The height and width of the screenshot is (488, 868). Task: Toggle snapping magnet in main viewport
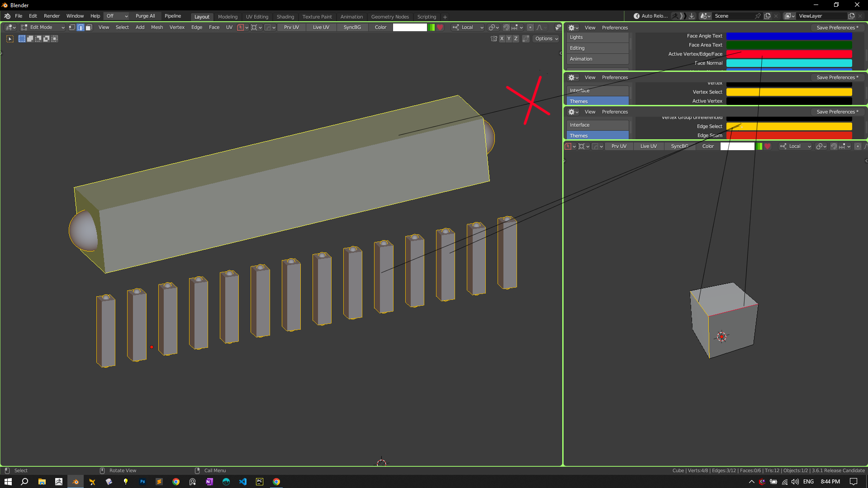506,28
